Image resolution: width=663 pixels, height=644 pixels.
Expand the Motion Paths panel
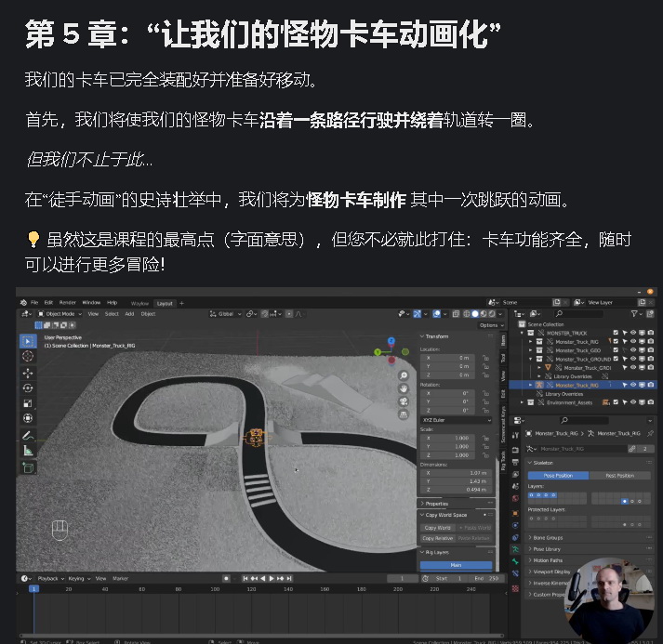tap(547, 560)
